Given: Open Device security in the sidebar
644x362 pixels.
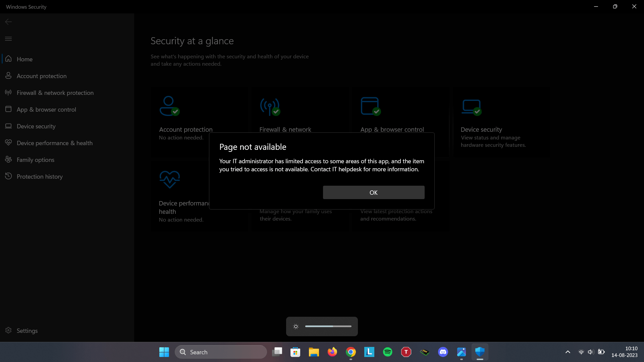Looking at the screenshot, I should (x=67, y=126).
